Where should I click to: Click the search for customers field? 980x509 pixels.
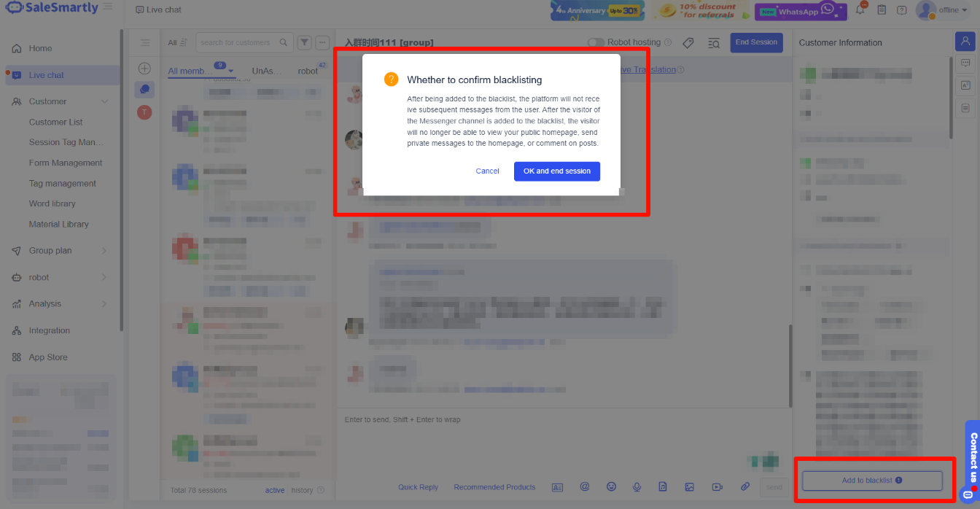pos(236,42)
